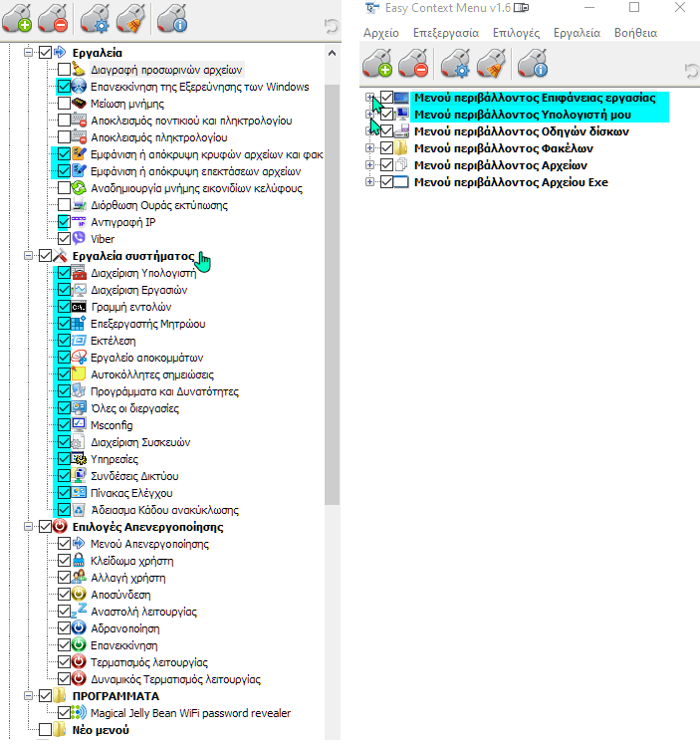Image resolution: width=700 pixels, height=745 pixels.
Task: Open the Αρχείο menu
Action: point(381,33)
